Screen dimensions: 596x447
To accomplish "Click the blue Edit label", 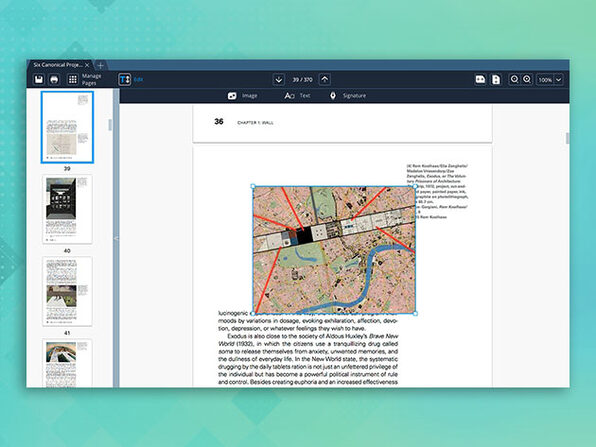I will pos(139,79).
